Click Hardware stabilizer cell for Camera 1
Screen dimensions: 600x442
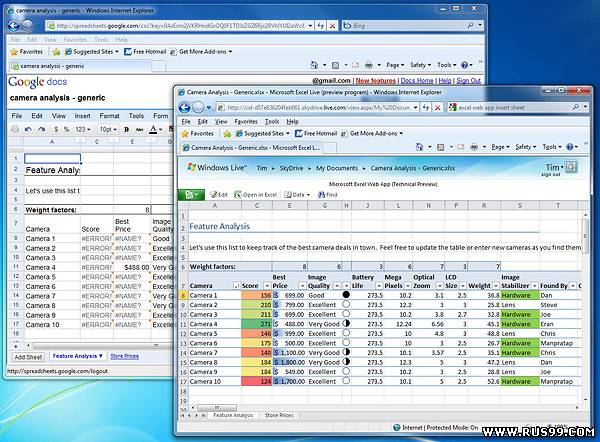click(x=520, y=295)
